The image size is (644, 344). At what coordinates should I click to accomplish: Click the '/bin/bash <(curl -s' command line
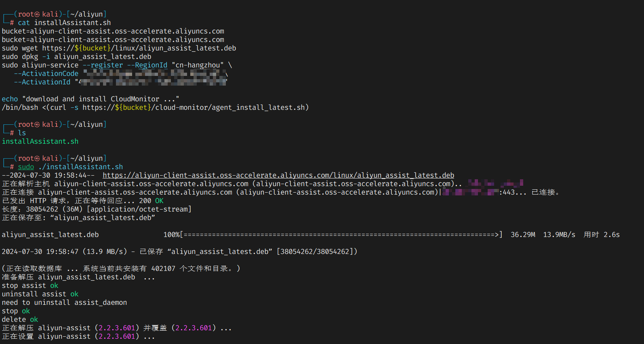(x=156, y=107)
